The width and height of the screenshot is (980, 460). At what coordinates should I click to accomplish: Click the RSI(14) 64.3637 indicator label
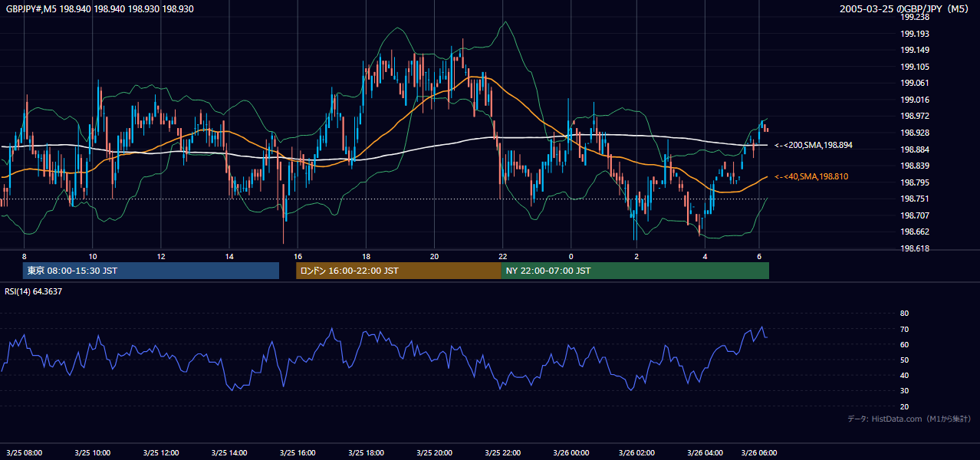(x=34, y=291)
